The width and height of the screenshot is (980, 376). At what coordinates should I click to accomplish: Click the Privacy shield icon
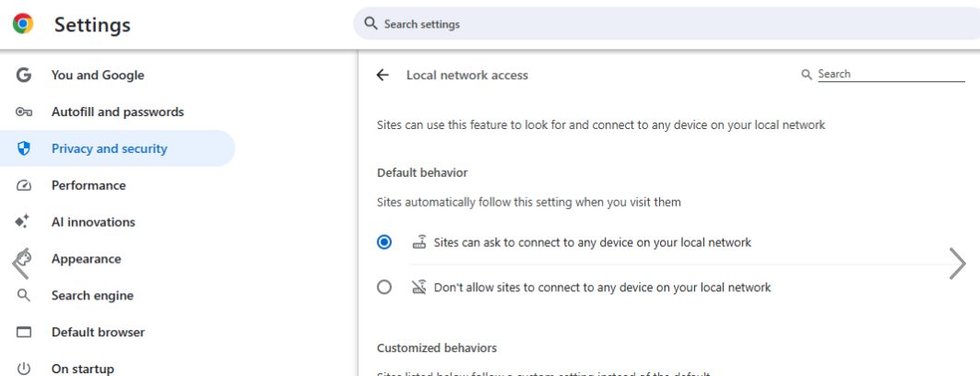click(x=24, y=148)
